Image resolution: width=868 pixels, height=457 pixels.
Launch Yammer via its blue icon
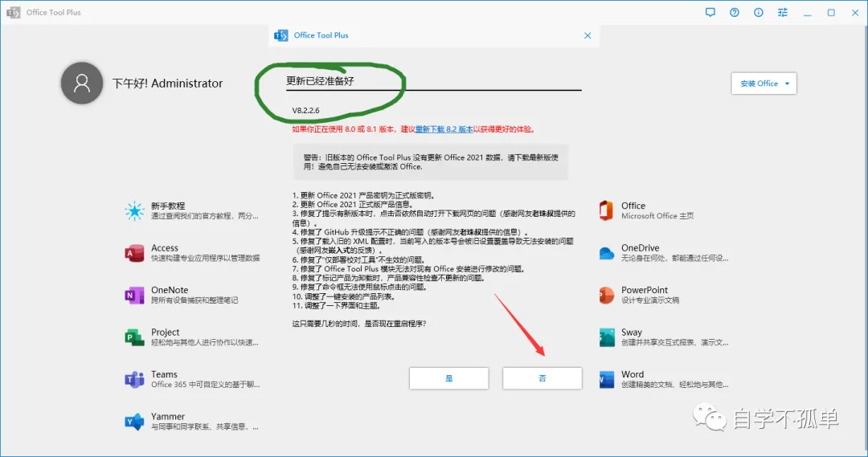134,422
